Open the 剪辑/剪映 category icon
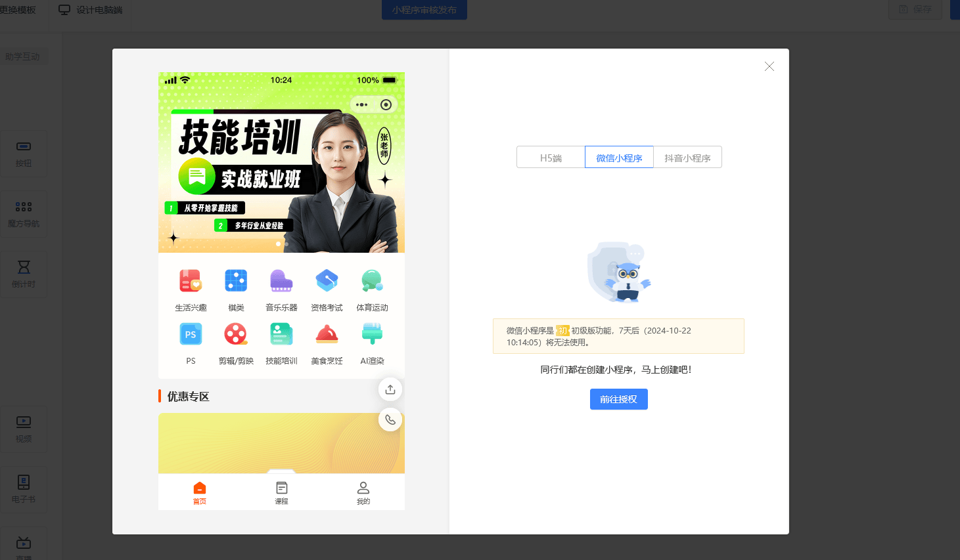The image size is (960, 560). (236, 334)
